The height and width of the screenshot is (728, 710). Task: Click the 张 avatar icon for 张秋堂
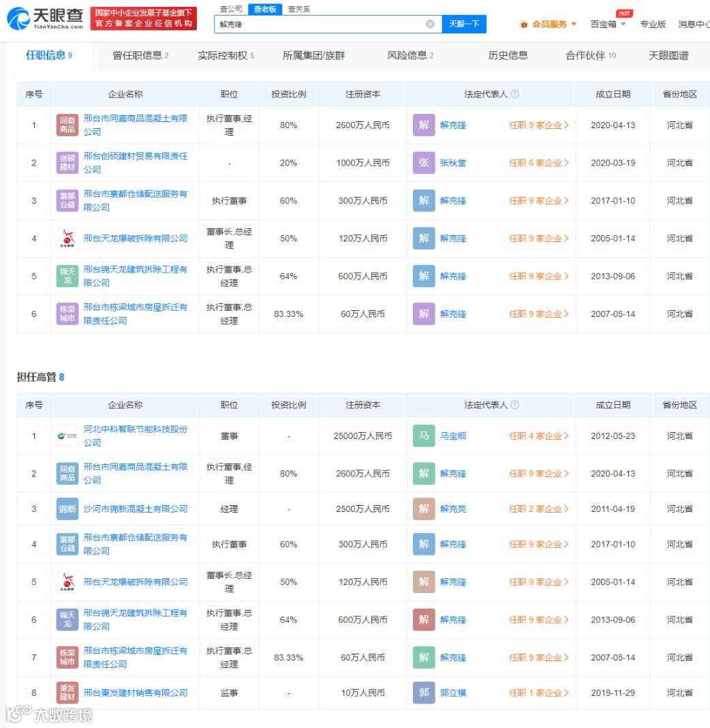(x=424, y=163)
